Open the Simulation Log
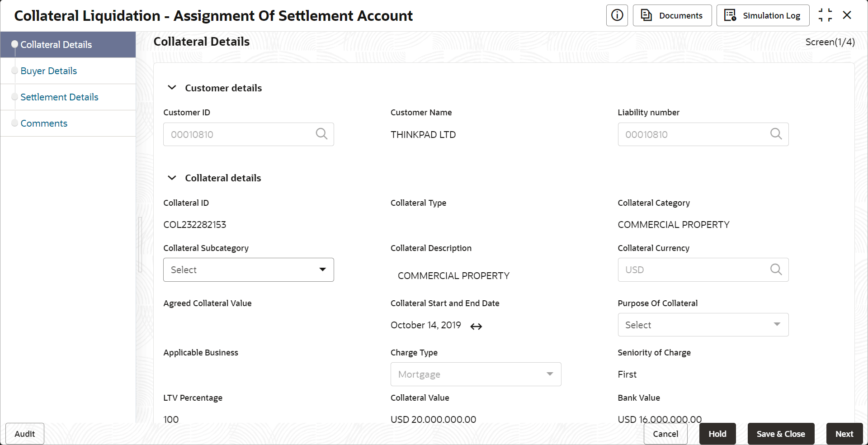868x445 pixels. coord(762,15)
